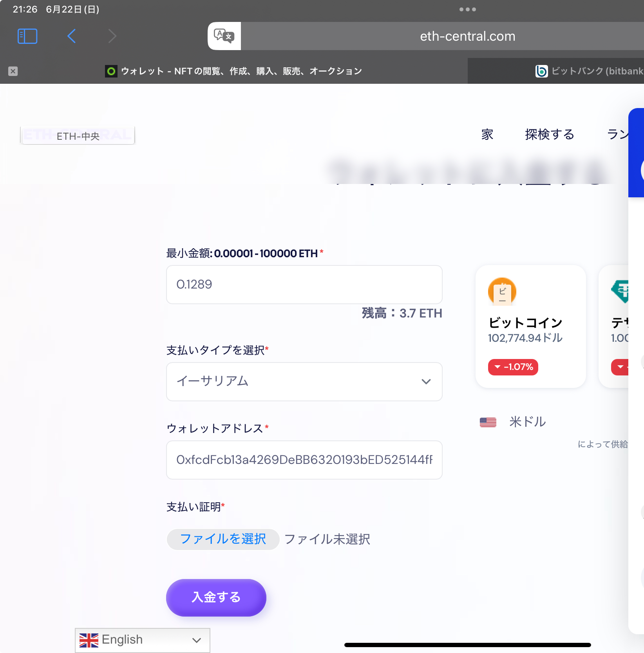Click the UK flag icon
The height and width of the screenshot is (653, 644).
[89, 640]
